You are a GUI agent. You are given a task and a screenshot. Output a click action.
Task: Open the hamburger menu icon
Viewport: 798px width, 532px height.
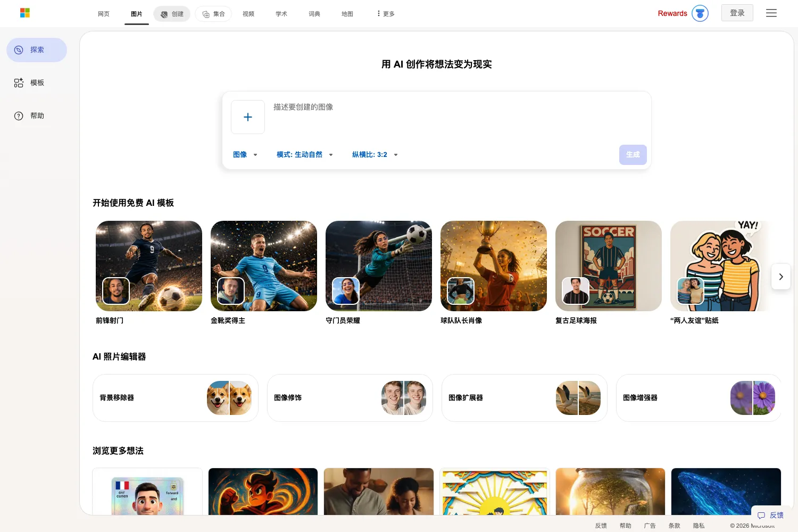[771, 13]
